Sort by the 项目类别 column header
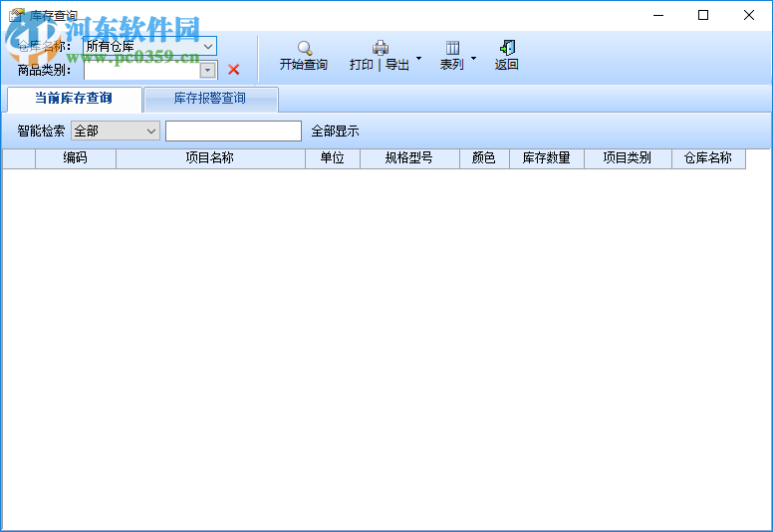 tap(628, 158)
